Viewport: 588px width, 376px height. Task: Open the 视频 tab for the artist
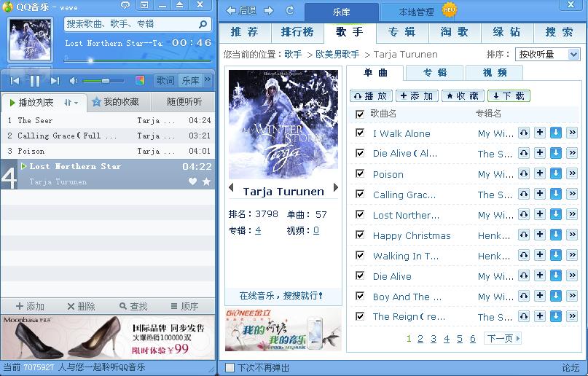click(x=494, y=73)
